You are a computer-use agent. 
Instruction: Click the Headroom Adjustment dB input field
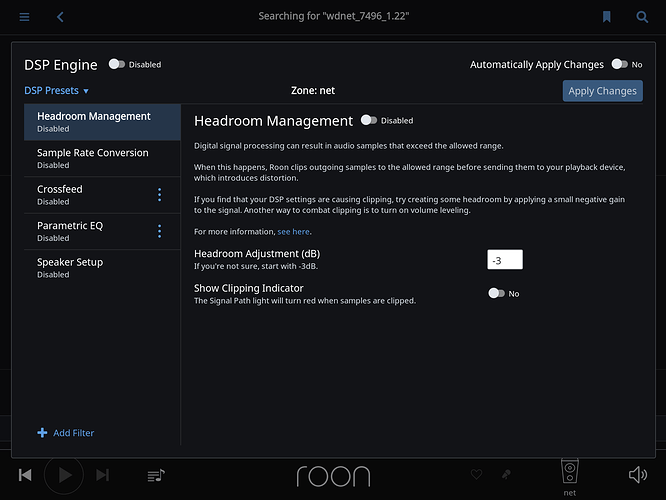click(x=505, y=260)
